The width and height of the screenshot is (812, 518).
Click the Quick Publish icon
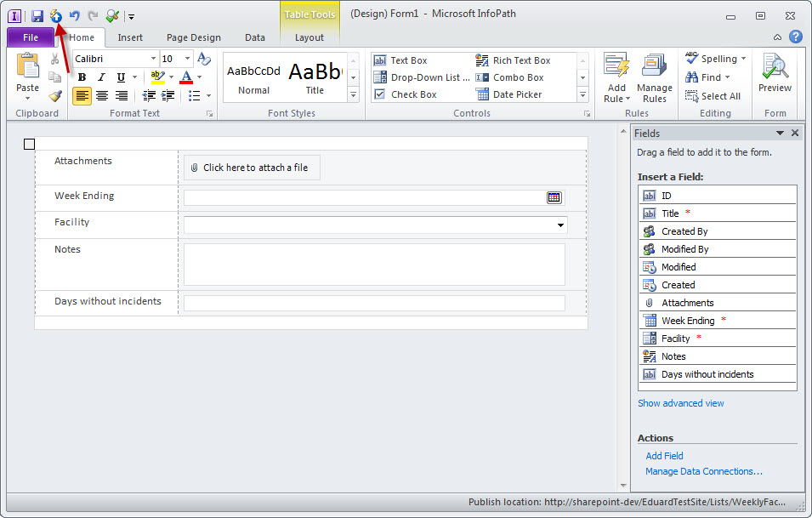(56, 16)
